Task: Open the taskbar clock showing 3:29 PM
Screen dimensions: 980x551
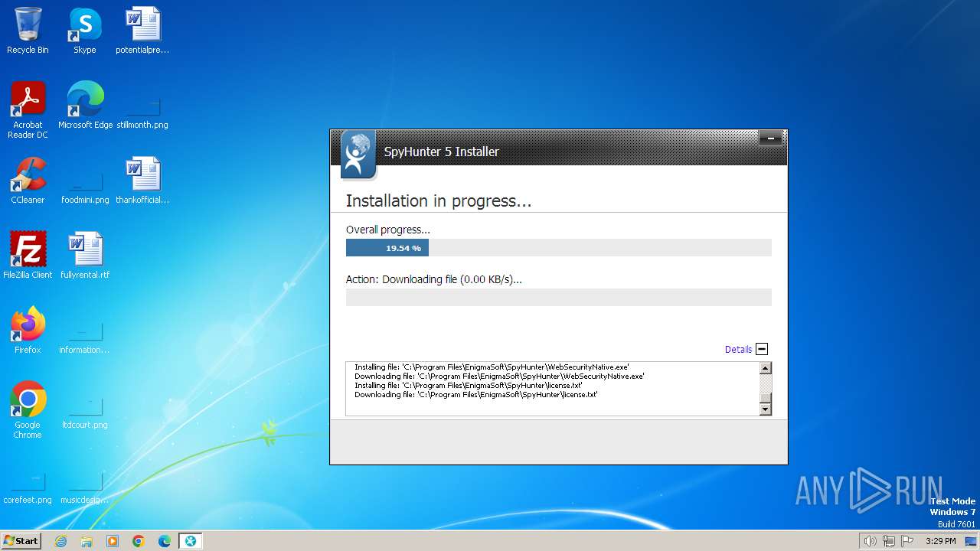Action: pos(940,541)
